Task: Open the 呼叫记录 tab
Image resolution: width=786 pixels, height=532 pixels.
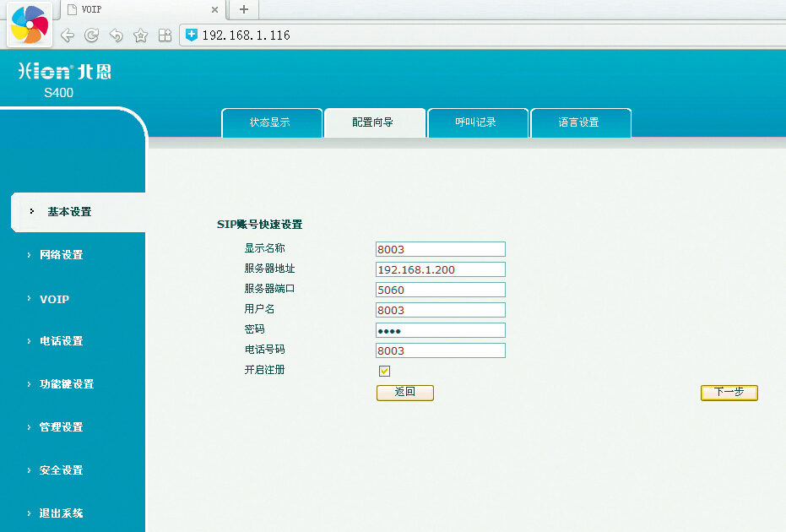Action: coord(478,122)
